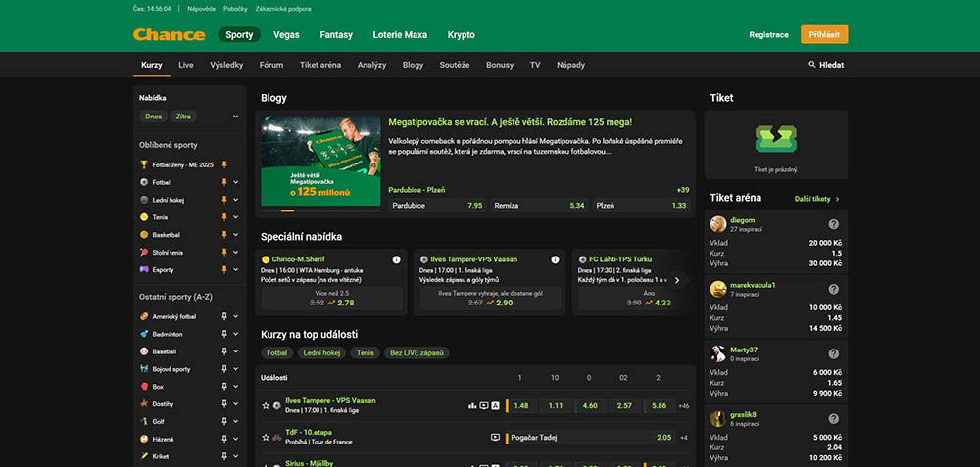Pin Badminton to favorite sports
The image size is (980, 467).
(223, 334)
